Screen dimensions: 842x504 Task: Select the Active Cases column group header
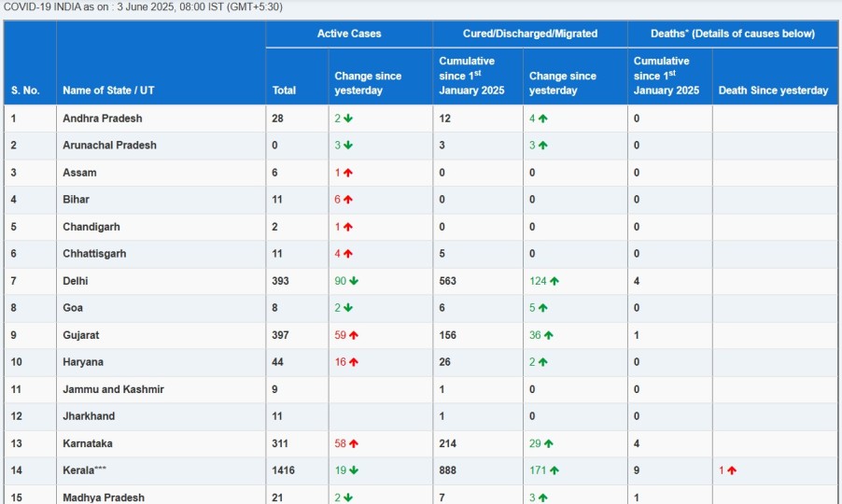tap(349, 34)
